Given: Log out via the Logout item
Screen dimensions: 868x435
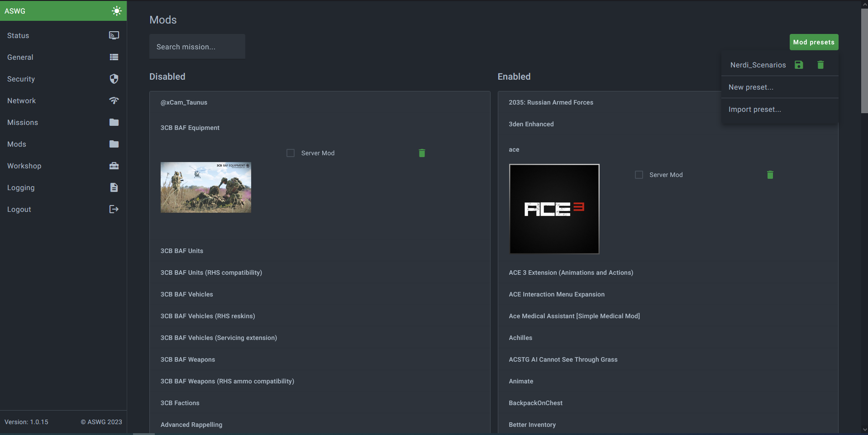Looking at the screenshot, I should 63,209.
